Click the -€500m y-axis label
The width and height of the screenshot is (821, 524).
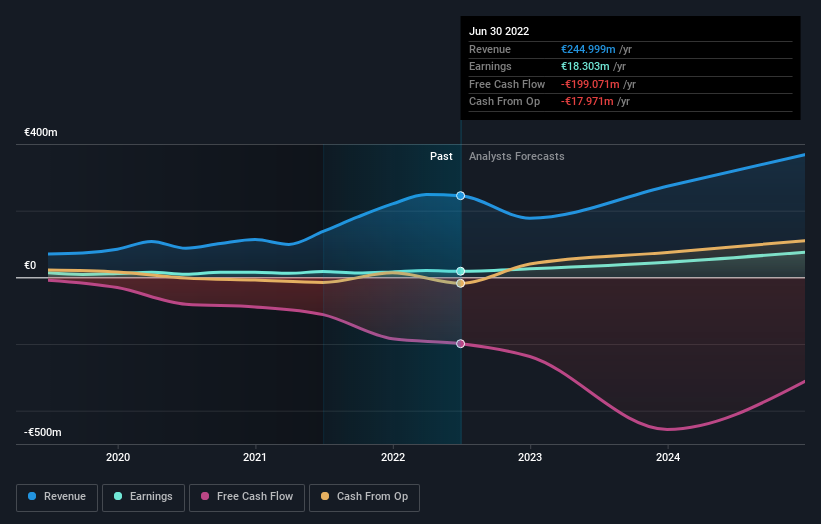click(42, 432)
